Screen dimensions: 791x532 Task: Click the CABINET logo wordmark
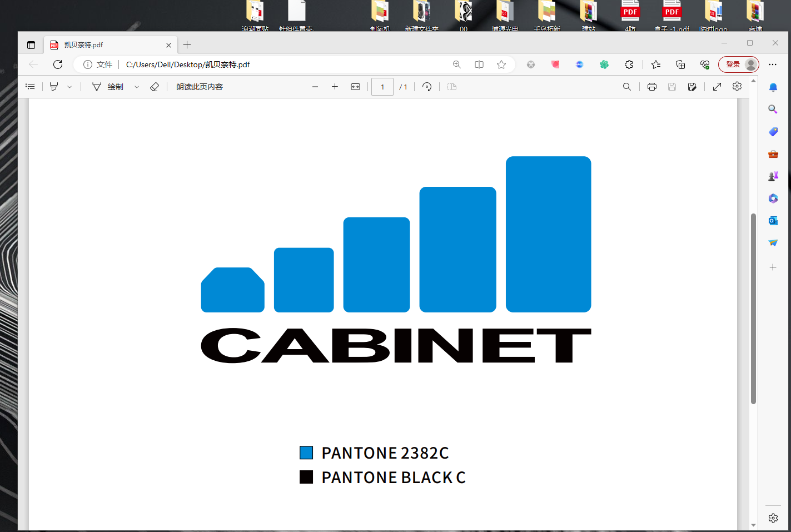396,345
